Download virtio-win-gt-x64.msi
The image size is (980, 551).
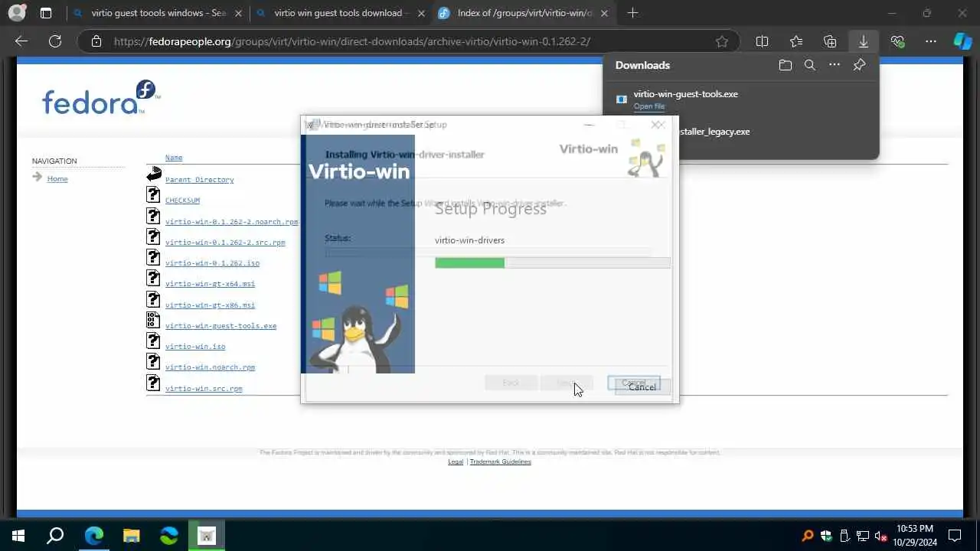point(210,283)
